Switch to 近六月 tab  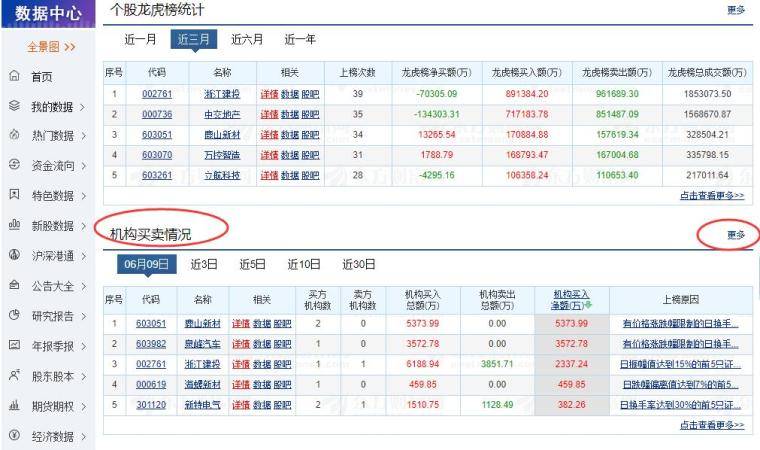coord(247,39)
